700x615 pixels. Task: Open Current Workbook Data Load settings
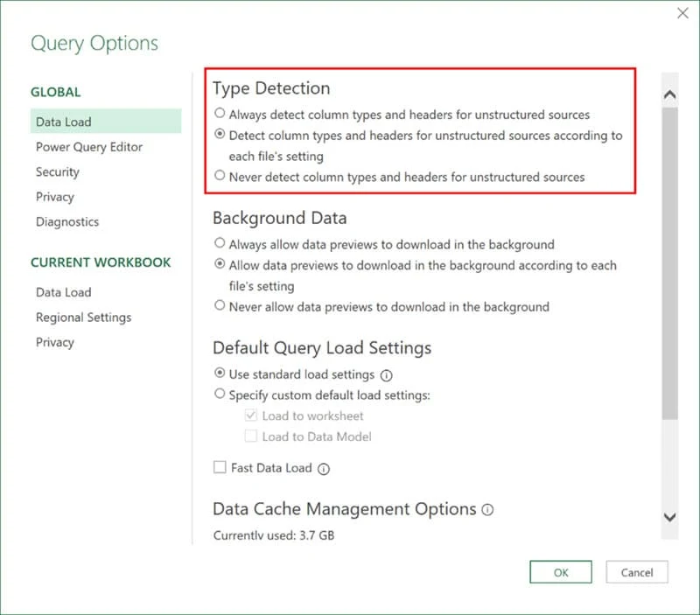[x=63, y=292]
